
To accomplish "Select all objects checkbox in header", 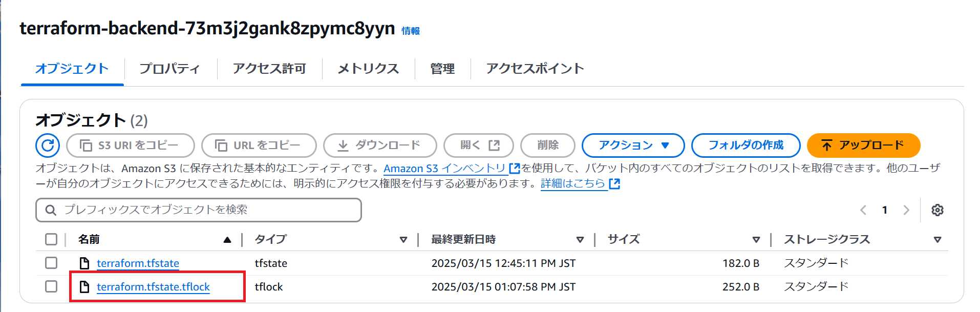I will pyautogui.click(x=51, y=239).
